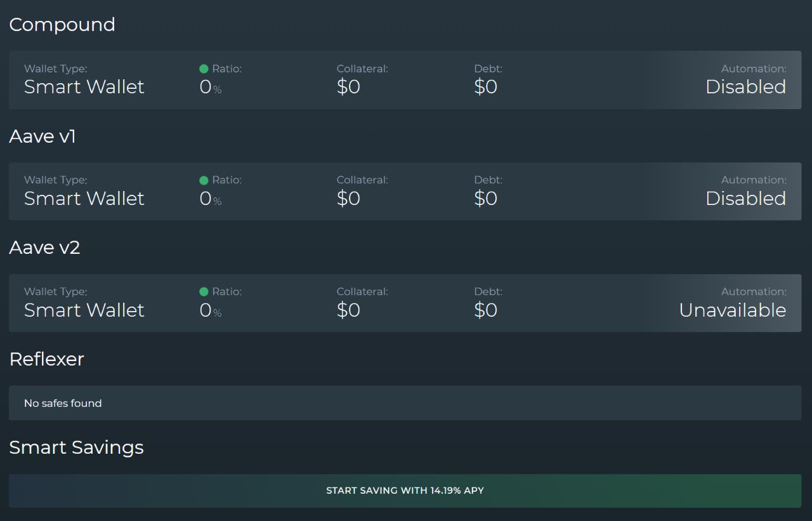Click the No safes found row
Viewport: 812px width, 521px height.
pyautogui.click(x=405, y=403)
